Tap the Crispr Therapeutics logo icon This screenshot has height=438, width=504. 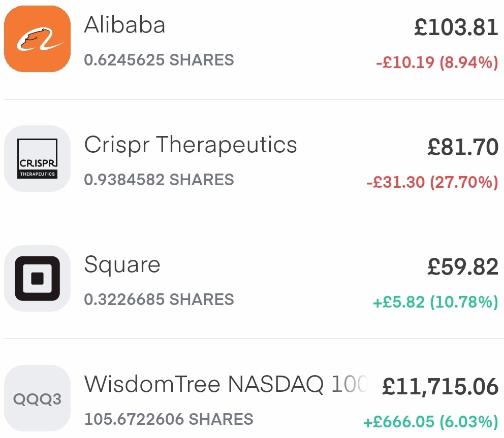coord(37,158)
